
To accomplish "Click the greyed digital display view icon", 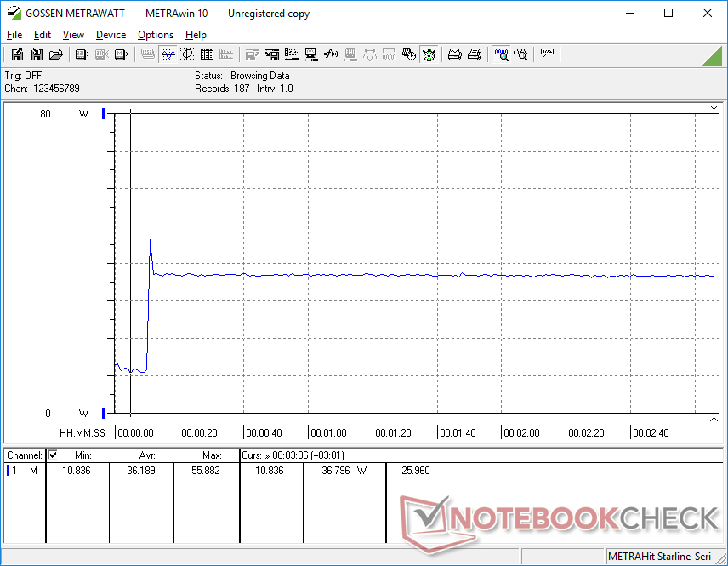I will pyautogui.click(x=148, y=54).
